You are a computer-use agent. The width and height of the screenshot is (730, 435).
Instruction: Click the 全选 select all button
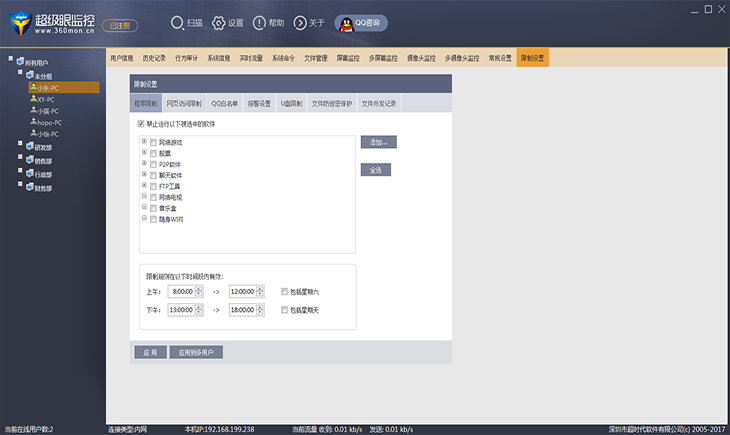coord(375,170)
